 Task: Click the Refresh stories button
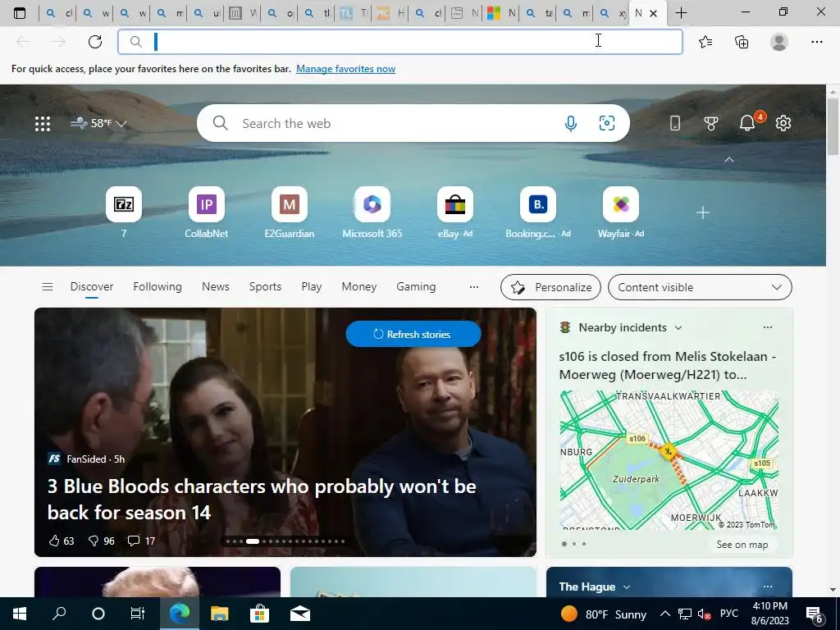click(x=413, y=335)
